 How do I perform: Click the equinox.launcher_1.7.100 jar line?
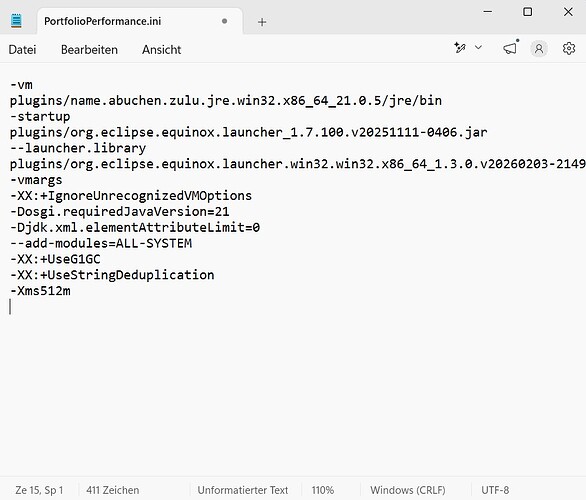[249, 132]
